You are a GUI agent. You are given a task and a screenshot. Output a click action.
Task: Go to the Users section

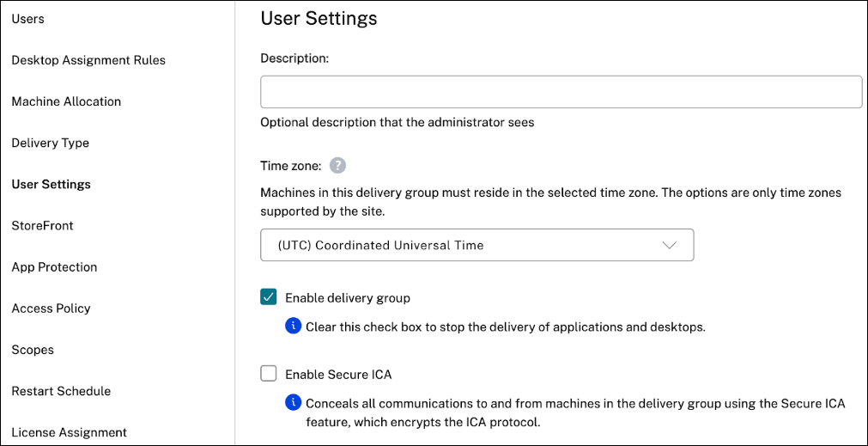(28, 19)
